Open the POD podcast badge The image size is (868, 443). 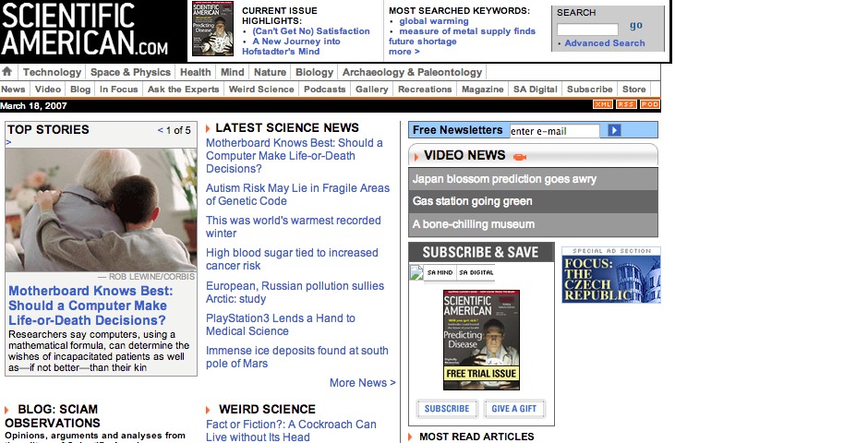pos(650,104)
